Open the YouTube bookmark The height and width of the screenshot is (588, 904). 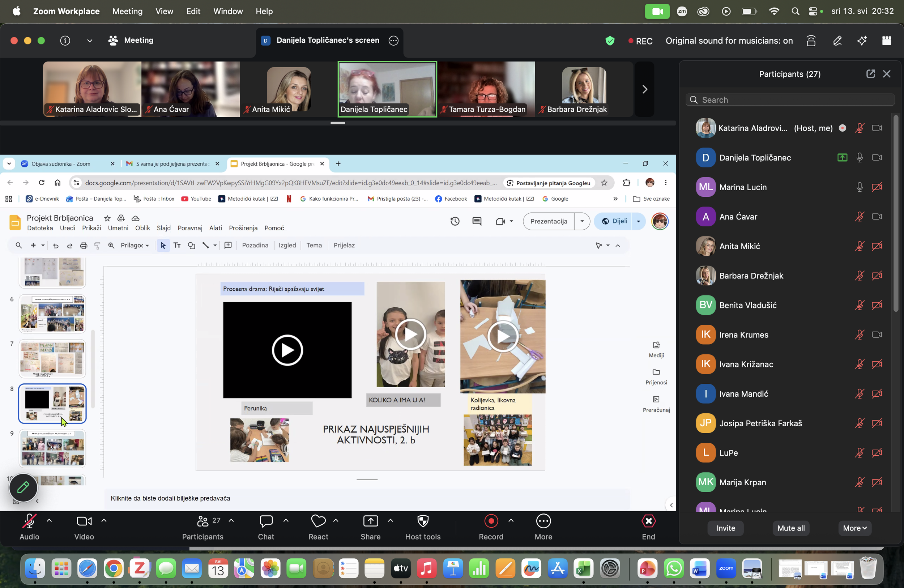click(196, 199)
